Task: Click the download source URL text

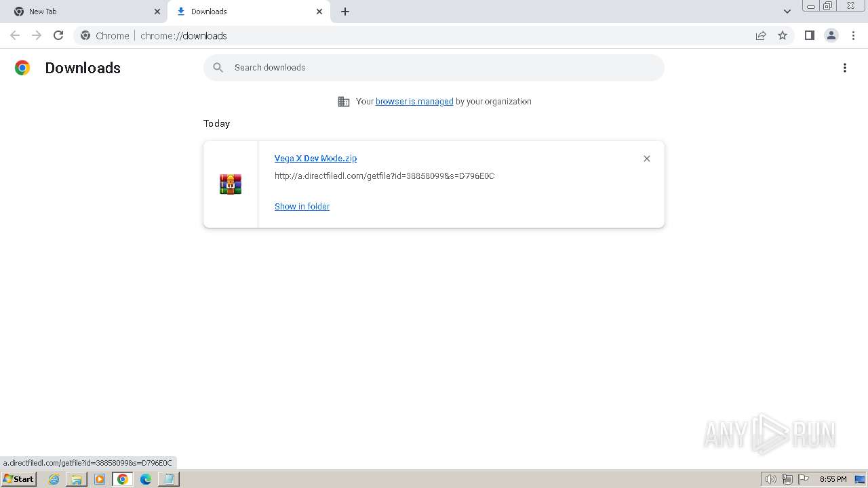Action: [x=384, y=176]
